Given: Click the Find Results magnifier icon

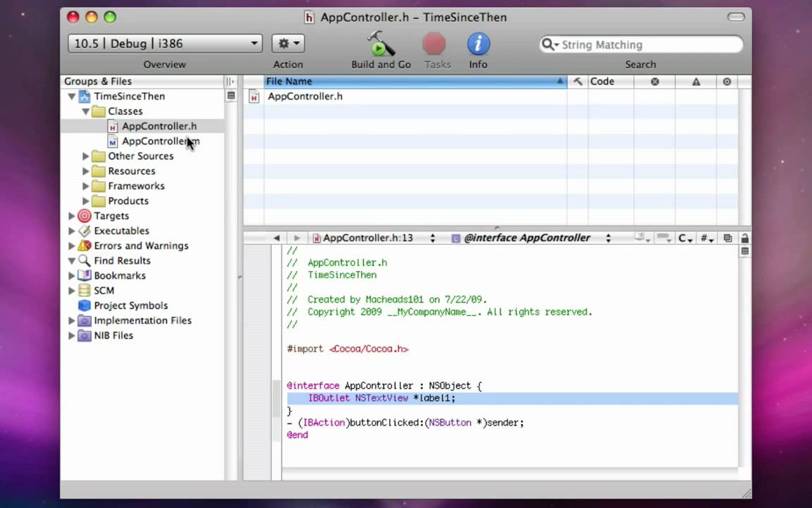Looking at the screenshot, I should click(84, 261).
